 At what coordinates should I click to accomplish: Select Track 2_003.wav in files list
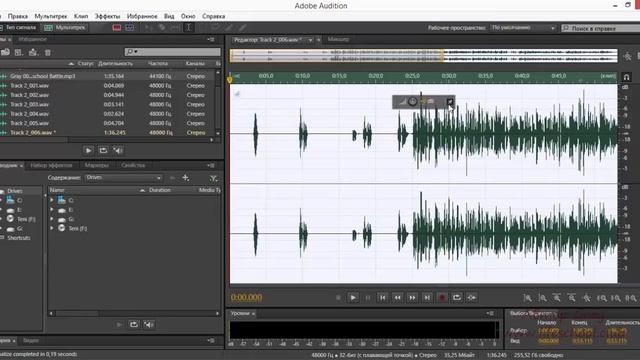pyautogui.click(x=107, y=104)
